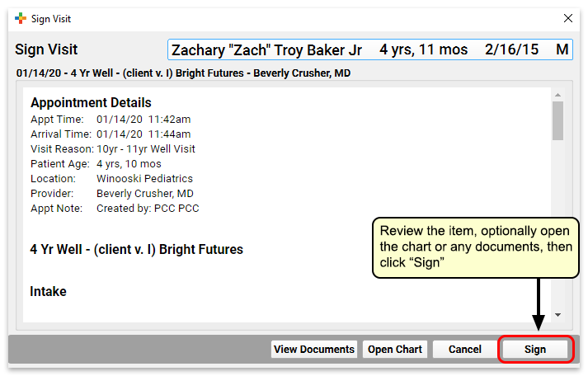Click the 4 Yr Well Bright Futures heading
This screenshot has height=376, width=588.
click(x=137, y=249)
